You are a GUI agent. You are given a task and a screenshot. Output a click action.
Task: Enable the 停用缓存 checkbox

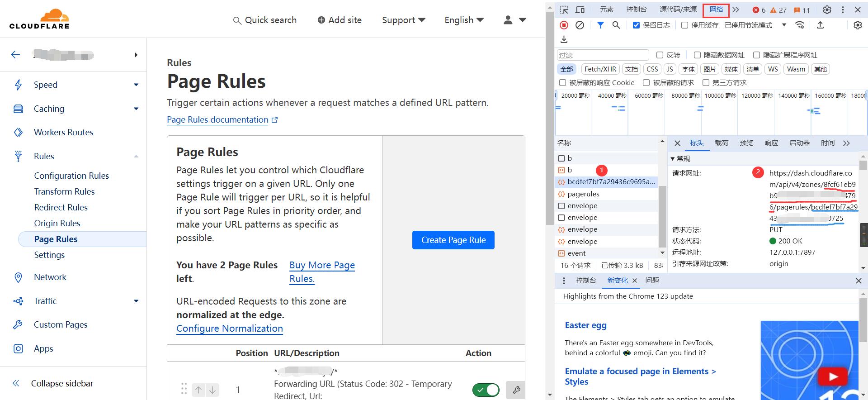coord(684,25)
